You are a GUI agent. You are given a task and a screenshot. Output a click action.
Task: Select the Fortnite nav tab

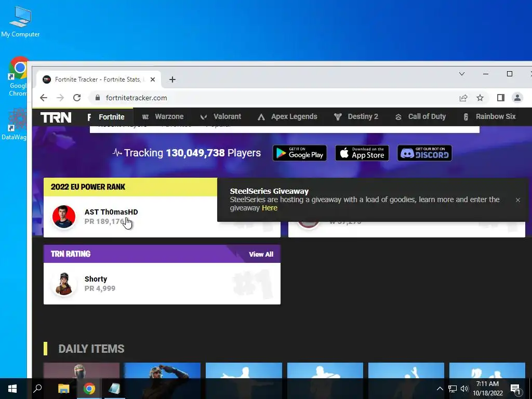click(x=106, y=117)
